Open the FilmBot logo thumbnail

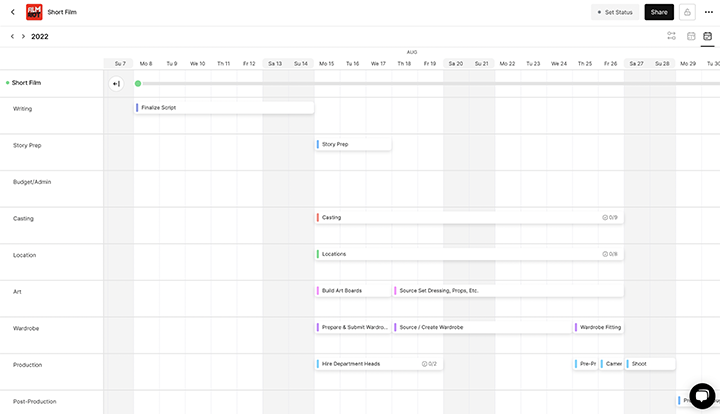coord(32,12)
